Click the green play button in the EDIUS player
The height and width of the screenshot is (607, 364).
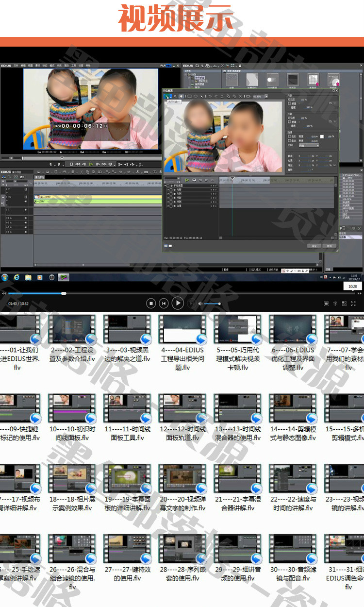[90, 164]
